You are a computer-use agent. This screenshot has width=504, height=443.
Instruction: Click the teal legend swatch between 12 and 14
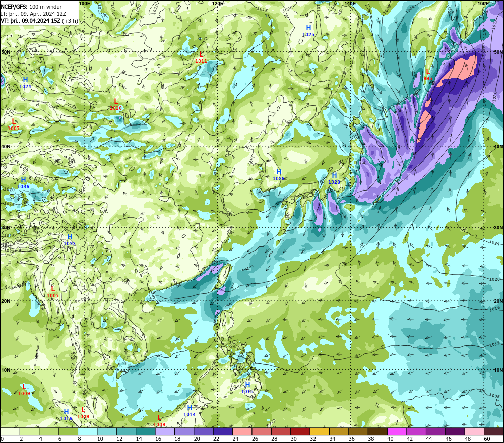coord(126,431)
